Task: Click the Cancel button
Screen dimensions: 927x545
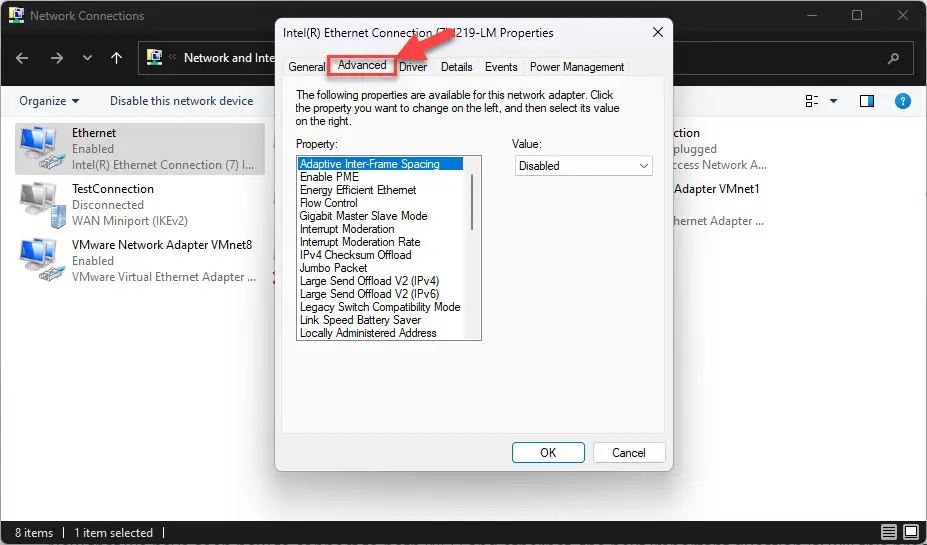Action: [x=629, y=453]
